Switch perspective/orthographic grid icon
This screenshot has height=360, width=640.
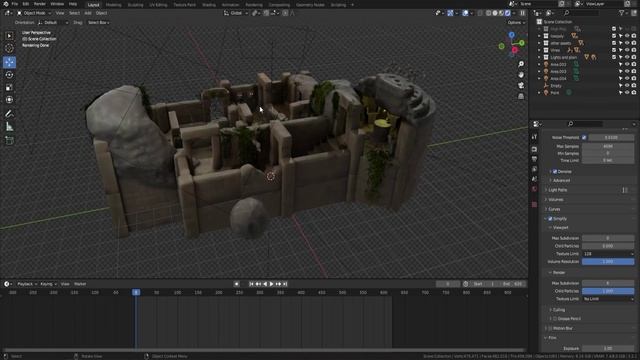point(521,96)
